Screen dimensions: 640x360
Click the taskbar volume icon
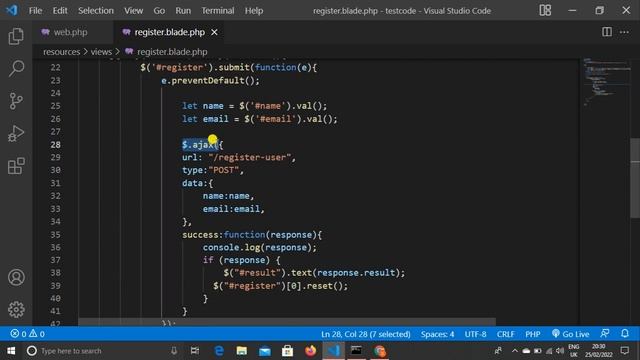560,351
